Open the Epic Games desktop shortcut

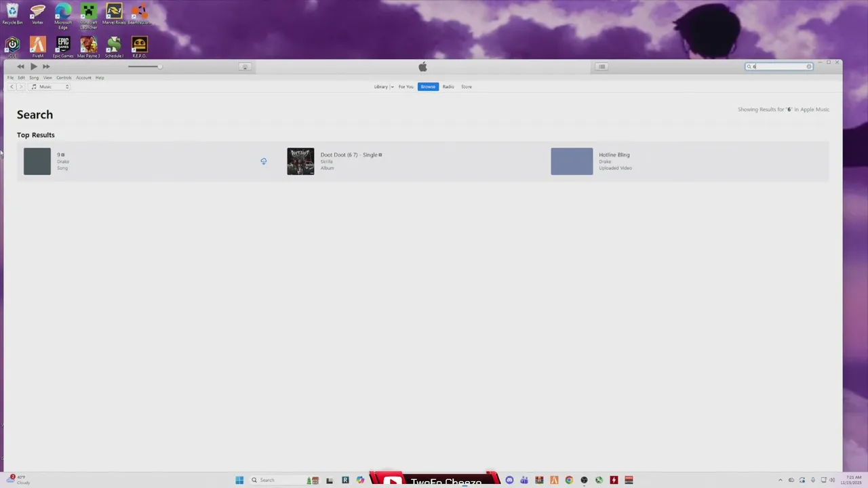click(x=63, y=47)
